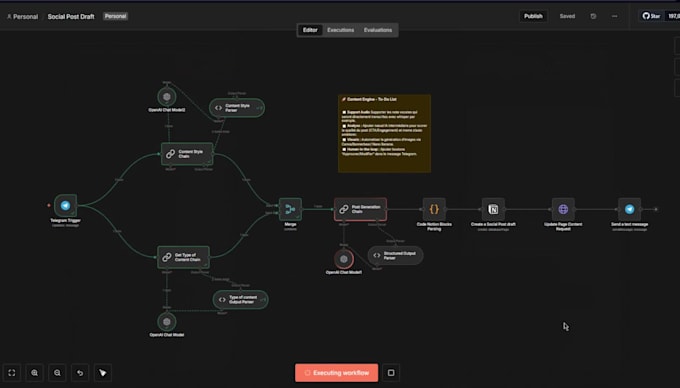Click the Saved status label
This screenshot has width=680, height=388.
567,16
